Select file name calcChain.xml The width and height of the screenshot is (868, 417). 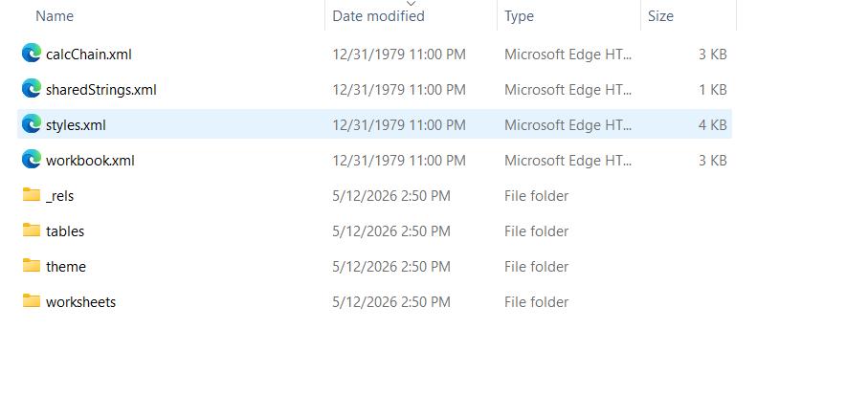click(89, 55)
